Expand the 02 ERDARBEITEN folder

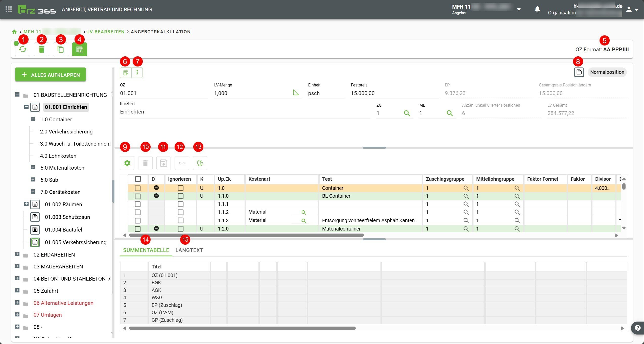click(x=17, y=254)
